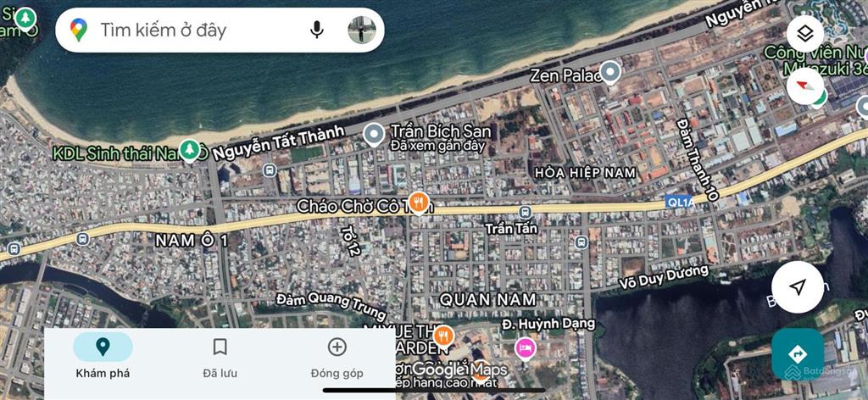Image resolution: width=868 pixels, height=400 pixels.
Task: Open the profile avatar in search bar
Action: [x=361, y=30]
